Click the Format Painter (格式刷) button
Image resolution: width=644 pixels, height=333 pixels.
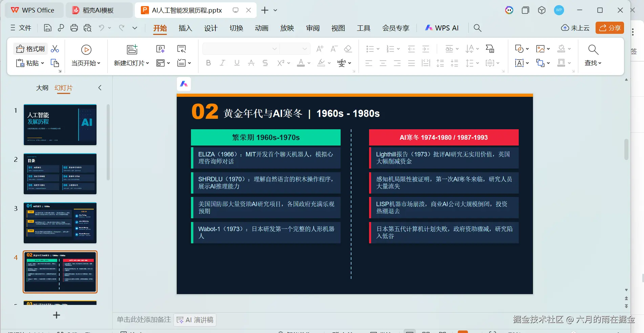[30, 49]
